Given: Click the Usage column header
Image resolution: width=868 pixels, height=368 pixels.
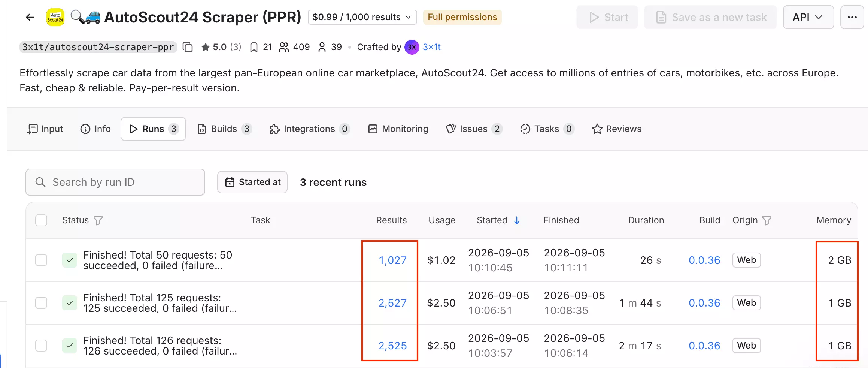Looking at the screenshot, I should (x=442, y=220).
